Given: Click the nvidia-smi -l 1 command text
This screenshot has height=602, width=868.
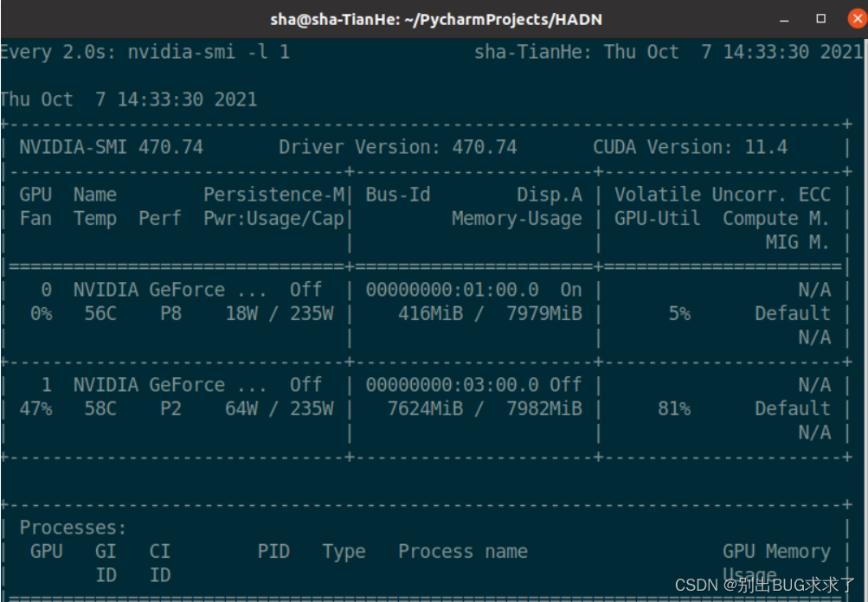Looking at the screenshot, I should pyautogui.click(x=209, y=52).
